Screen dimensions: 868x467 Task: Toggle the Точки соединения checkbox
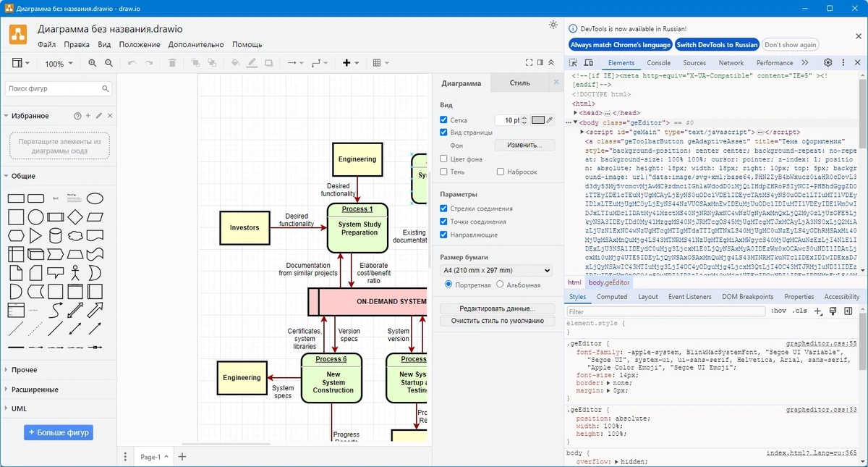click(444, 222)
